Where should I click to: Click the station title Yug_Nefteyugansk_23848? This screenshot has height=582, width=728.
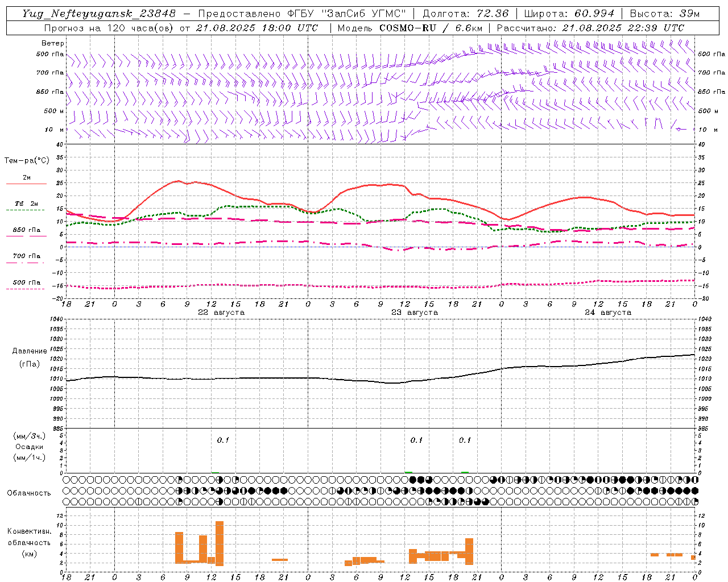pos(99,14)
